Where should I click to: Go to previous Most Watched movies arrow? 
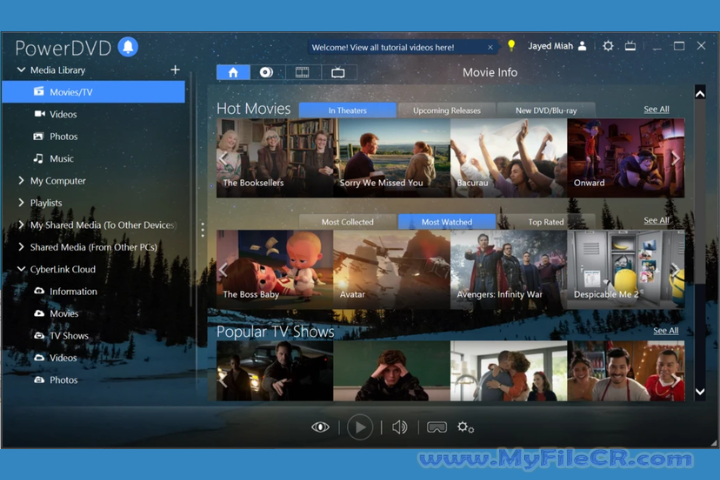pyautogui.click(x=223, y=270)
